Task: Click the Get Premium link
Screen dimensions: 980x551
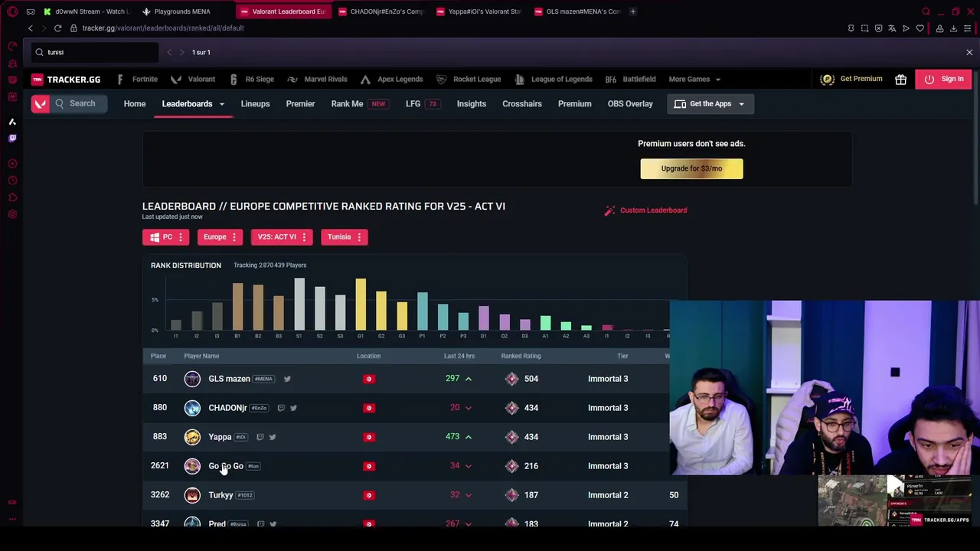Action: tap(851, 79)
